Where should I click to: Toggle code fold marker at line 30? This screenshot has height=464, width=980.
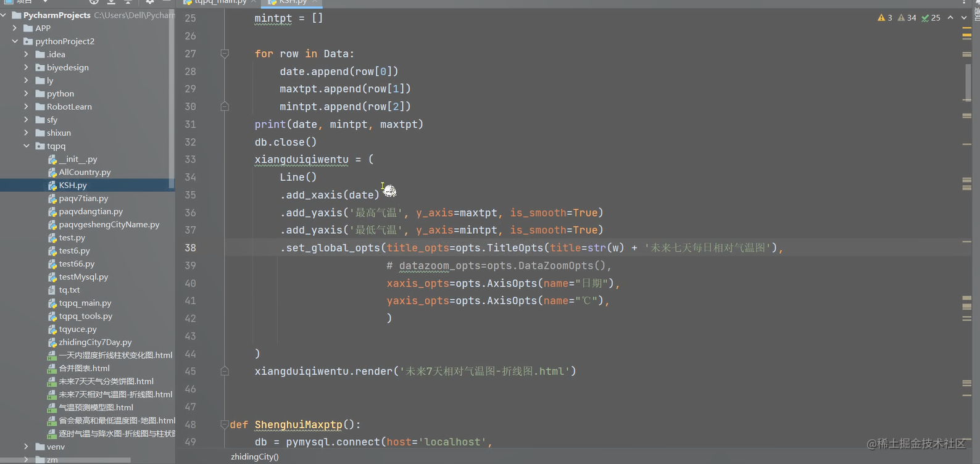coord(225,107)
